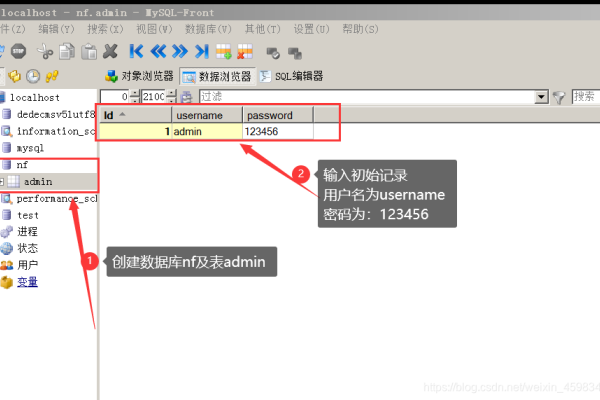
Task: Click the Delete X icon
Action: [x=109, y=51]
